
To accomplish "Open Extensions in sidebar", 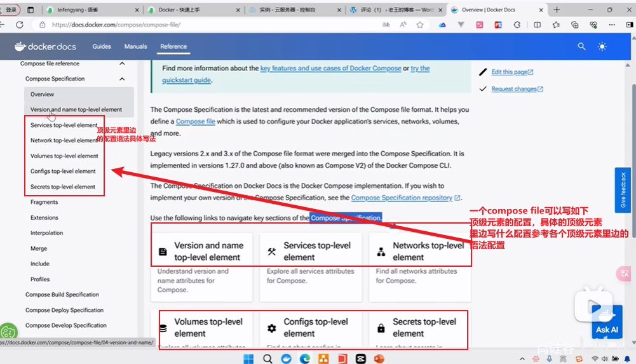I will click(x=44, y=217).
